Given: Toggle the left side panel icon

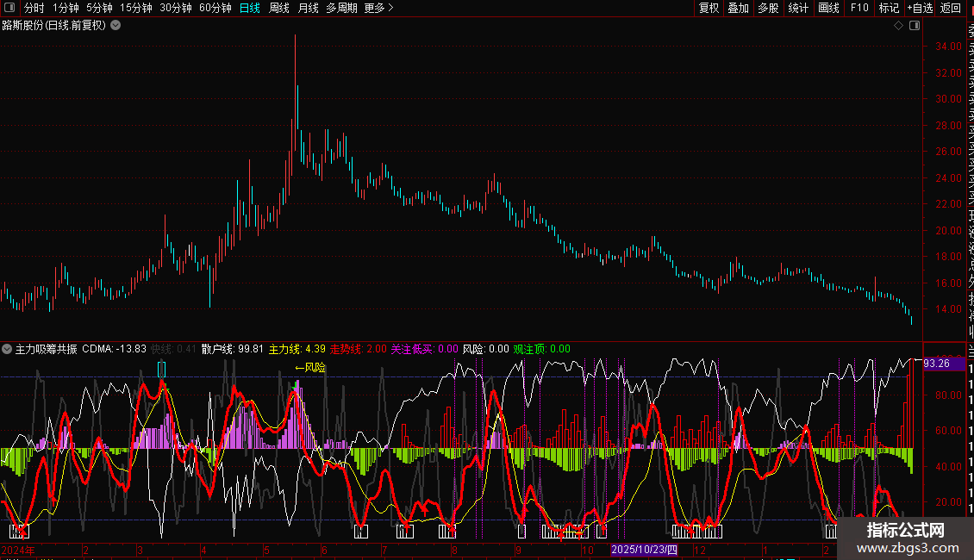Looking at the screenshot, I should (9, 8).
